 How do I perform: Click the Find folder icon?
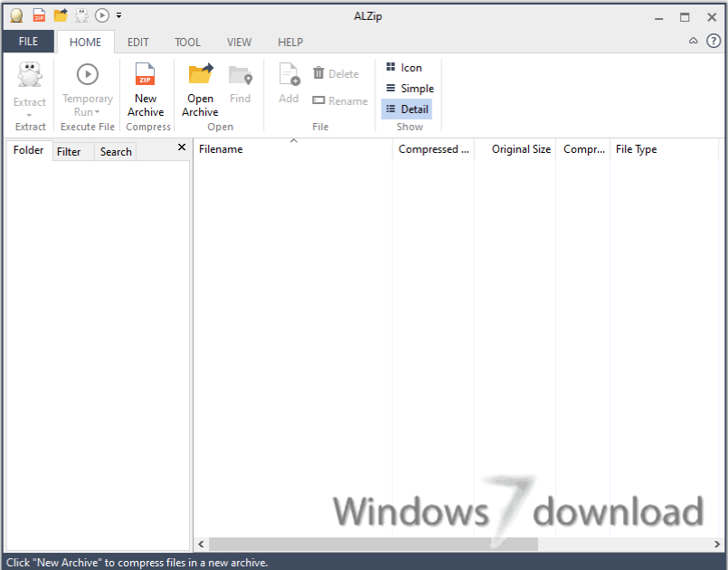[241, 75]
